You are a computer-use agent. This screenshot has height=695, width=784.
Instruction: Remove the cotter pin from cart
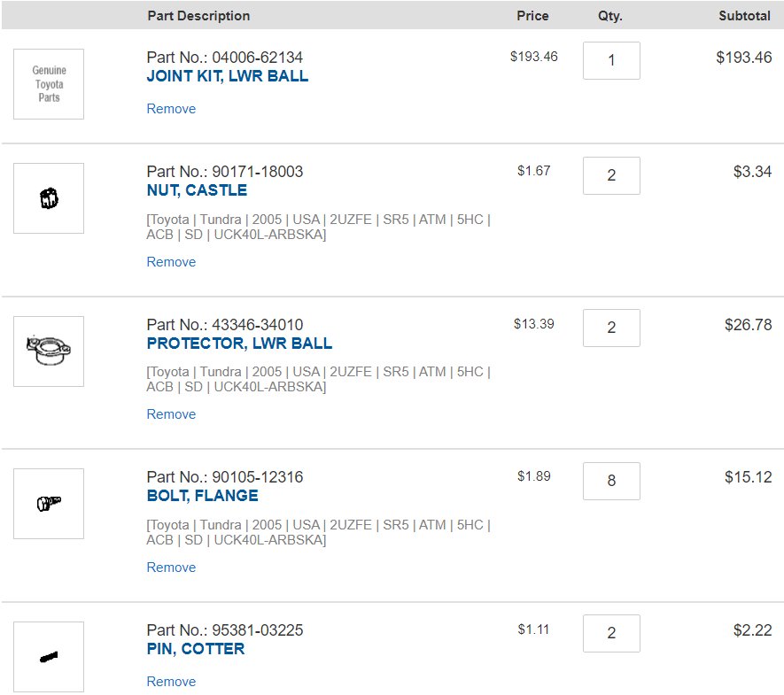[171, 682]
